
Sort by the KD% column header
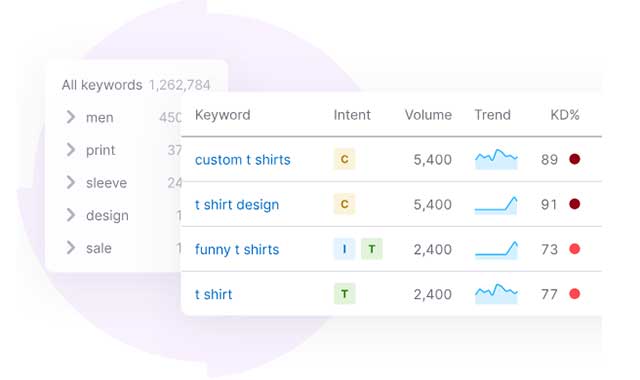pyautogui.click(x=565, y=115)
